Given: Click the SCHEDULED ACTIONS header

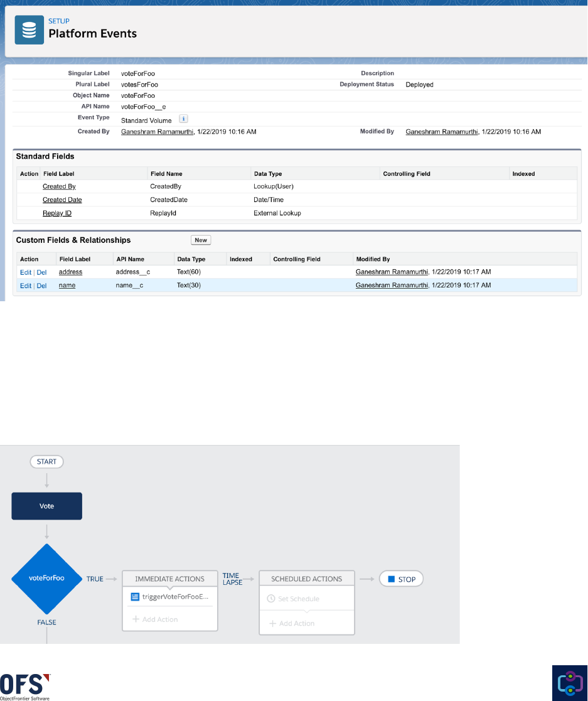Looking at the screenshot, I should tap(307, 579).
